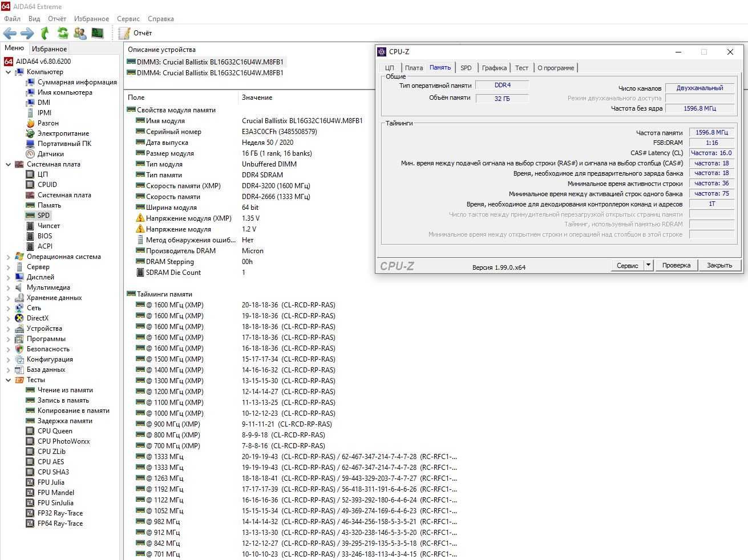Click the green up-level arrow icon
748x560 pixels.
[x=45, y=33]
